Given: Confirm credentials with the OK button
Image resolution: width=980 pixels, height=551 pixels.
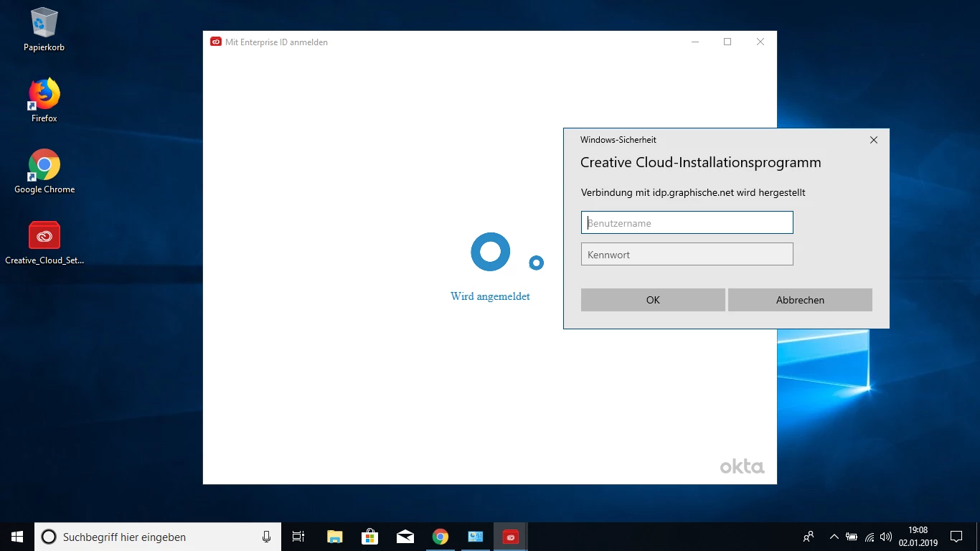Looking at the screenshot, I should [x=653, y=300].
